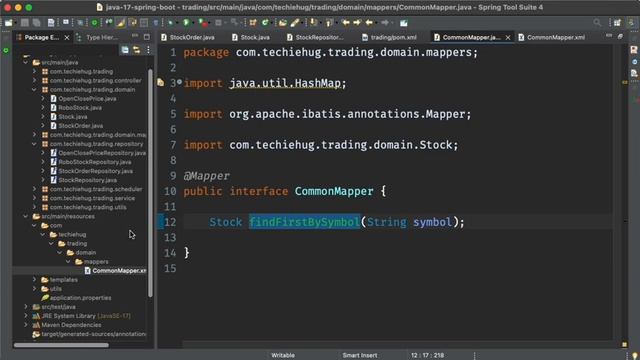Screen dimensions: 640x360
Task: Minimize the Package Explorer panel
Action: point(135,37)
